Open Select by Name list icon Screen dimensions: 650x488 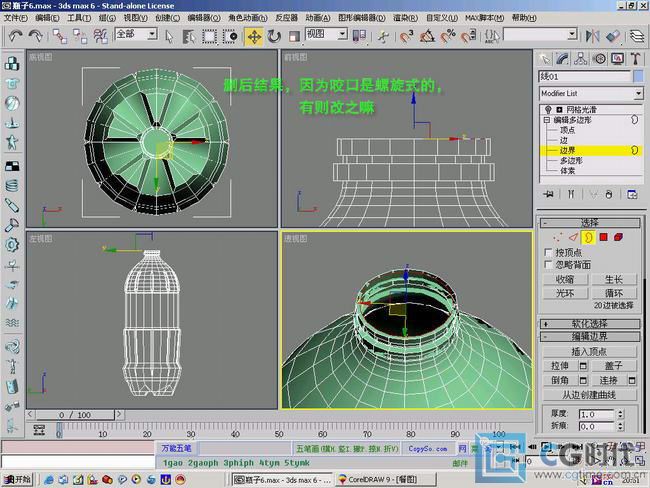point(189,36)
